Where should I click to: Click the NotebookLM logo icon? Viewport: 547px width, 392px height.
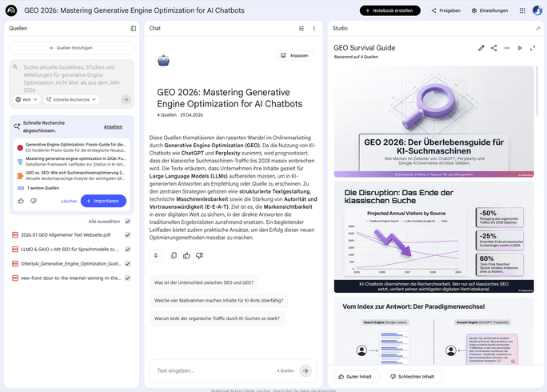[11, 10]
